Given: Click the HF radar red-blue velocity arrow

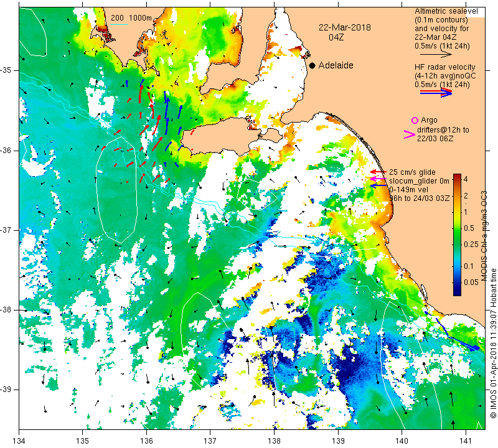Looking at the screenshot, I should click(x=436, y=92).
